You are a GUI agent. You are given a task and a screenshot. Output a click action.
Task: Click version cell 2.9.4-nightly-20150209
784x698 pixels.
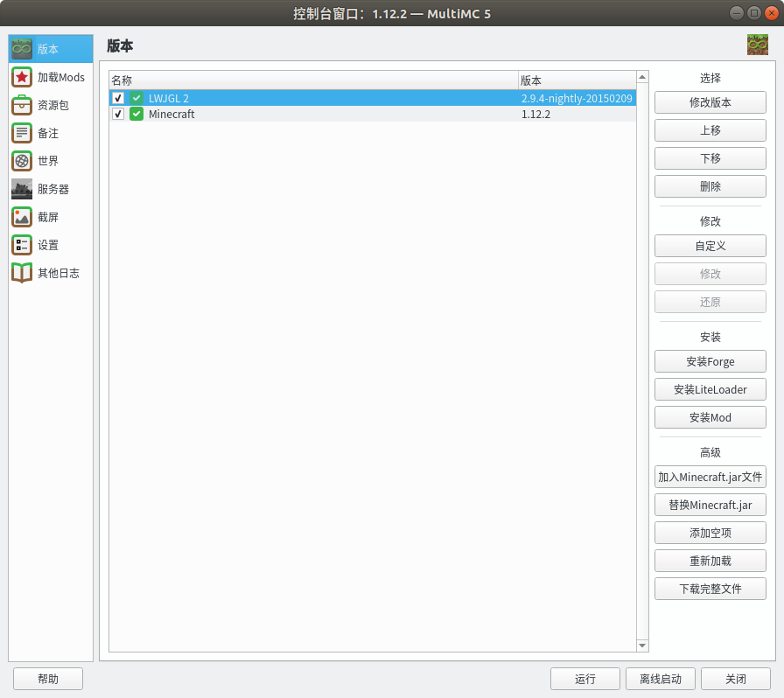tap(577, 98)
